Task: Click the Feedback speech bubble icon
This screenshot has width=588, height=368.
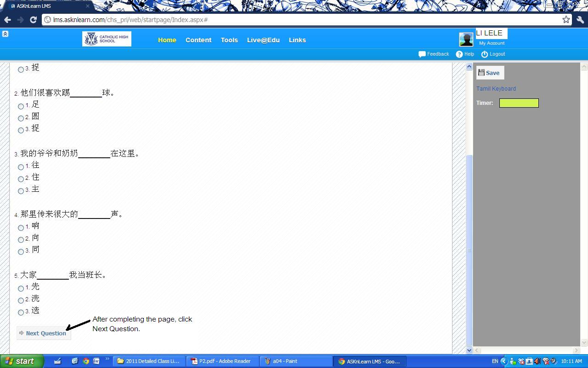Action: 422,54
